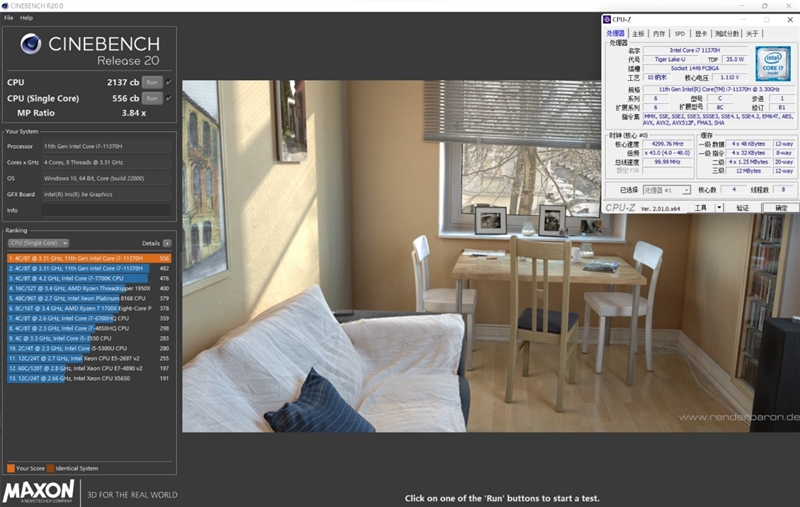Switch to the 主板 tab in CPU-Z
This screenshot has height=507, width=800.
638,34
